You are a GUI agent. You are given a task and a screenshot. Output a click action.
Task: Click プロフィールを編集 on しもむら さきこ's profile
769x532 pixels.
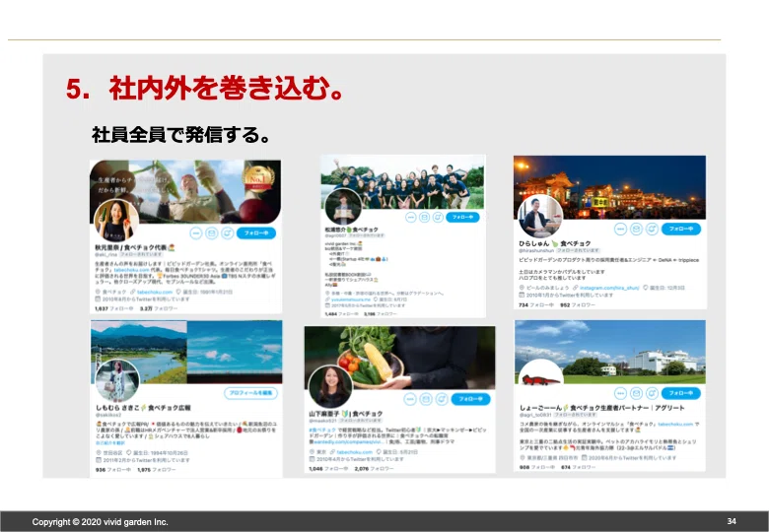coord(251,393)
